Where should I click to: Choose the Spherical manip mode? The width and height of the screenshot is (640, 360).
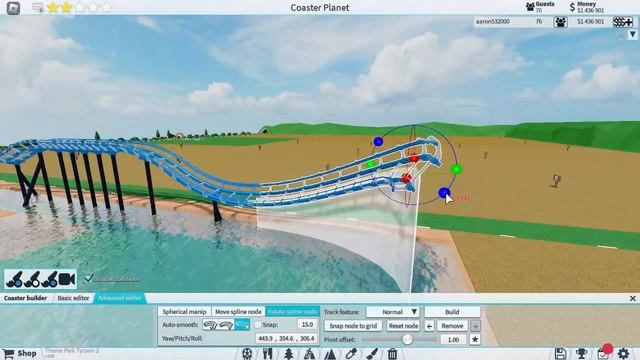184,312
